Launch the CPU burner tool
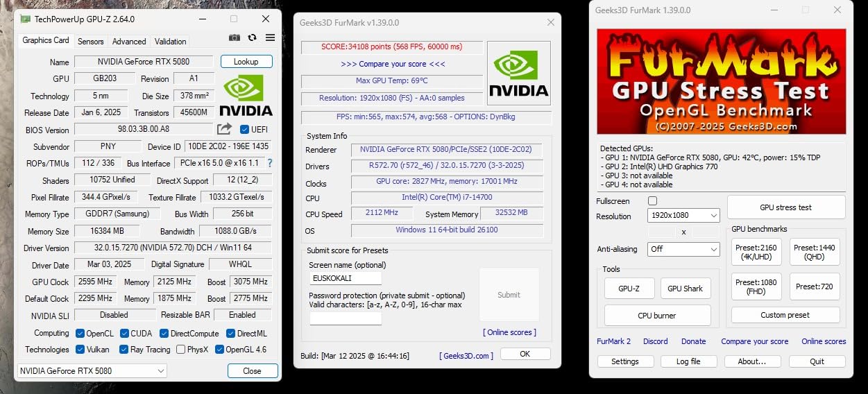Screen dimensions: 868x394 tap(657, 316)
